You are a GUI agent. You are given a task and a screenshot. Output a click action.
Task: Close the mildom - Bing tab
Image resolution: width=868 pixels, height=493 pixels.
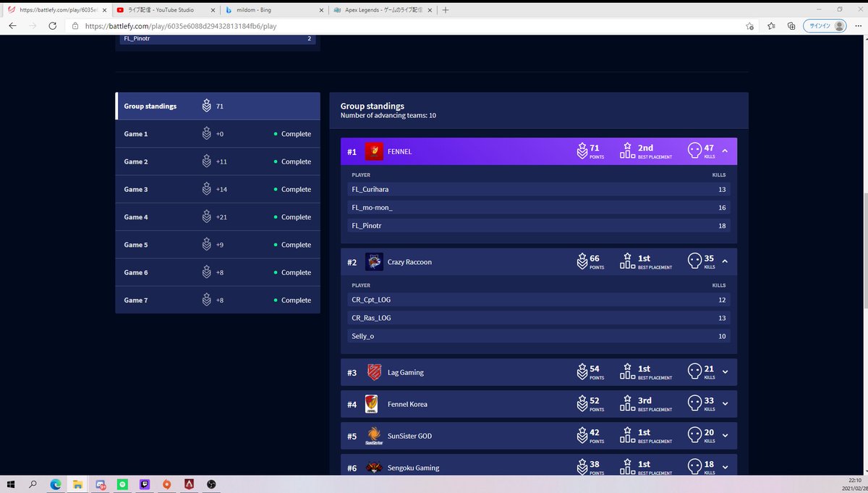tap(321, 10)
